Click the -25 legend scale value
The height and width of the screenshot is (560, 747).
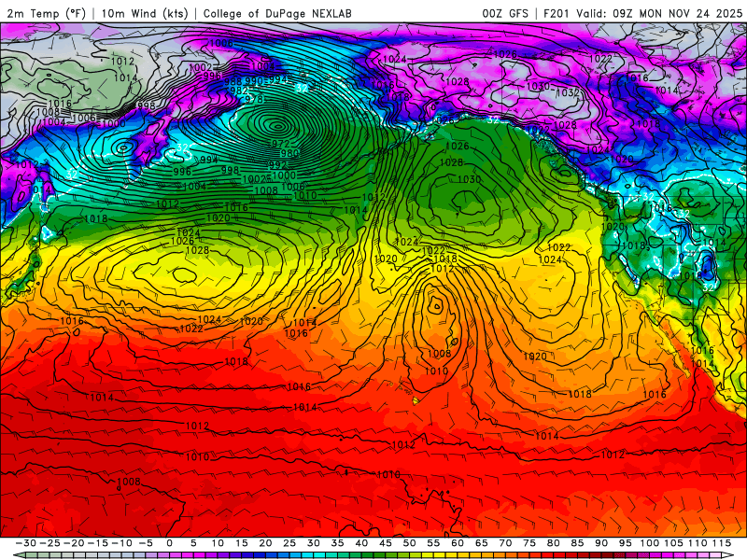pos(50,543)
